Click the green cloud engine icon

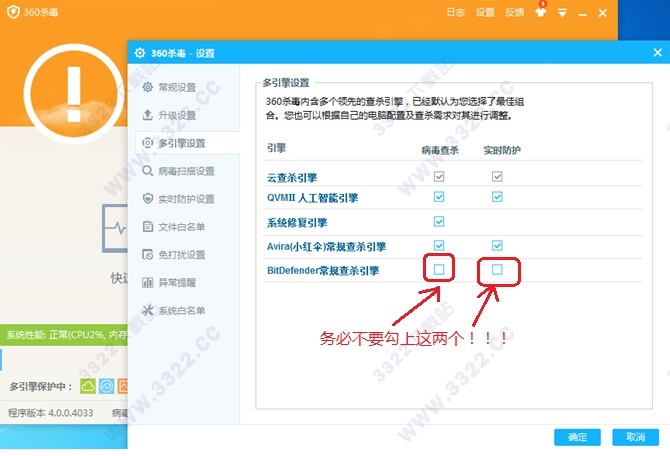(88, 386)
